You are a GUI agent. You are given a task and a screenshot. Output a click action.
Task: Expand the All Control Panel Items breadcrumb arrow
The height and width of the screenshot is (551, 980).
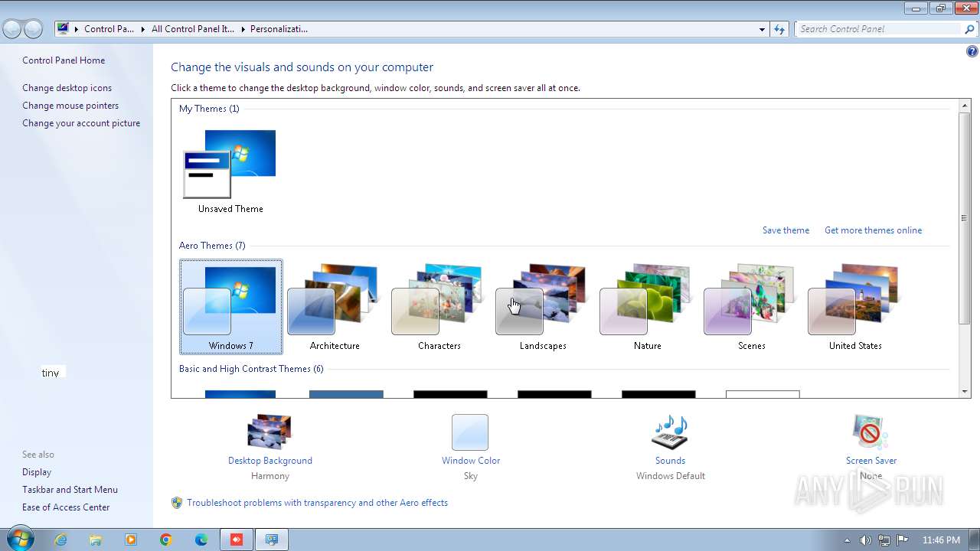coord(243,29)
